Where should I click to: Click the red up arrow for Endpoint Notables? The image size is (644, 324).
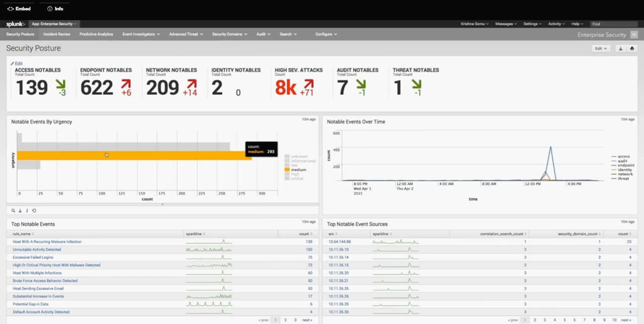tap(126, 84)
